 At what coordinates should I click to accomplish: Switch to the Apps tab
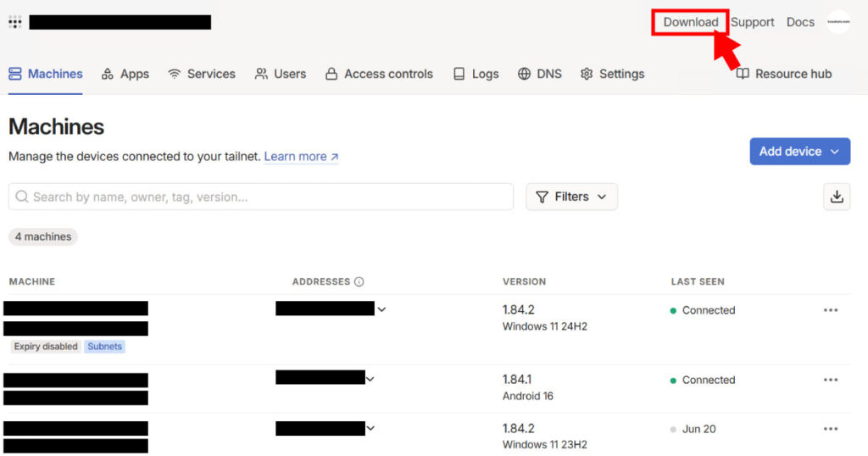pyautogui.click(x=125, y=74)
